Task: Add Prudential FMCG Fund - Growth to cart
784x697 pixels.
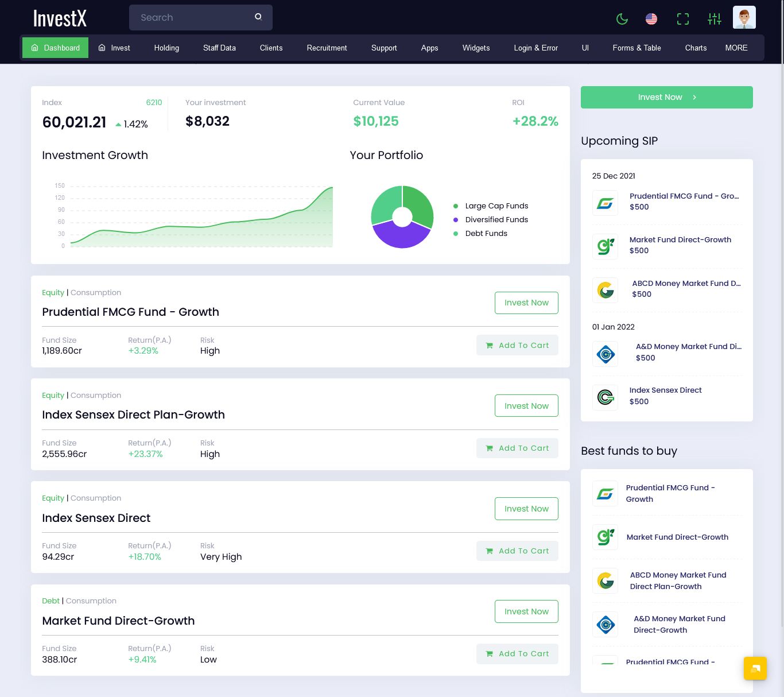Action: click(x=517, y=345)
